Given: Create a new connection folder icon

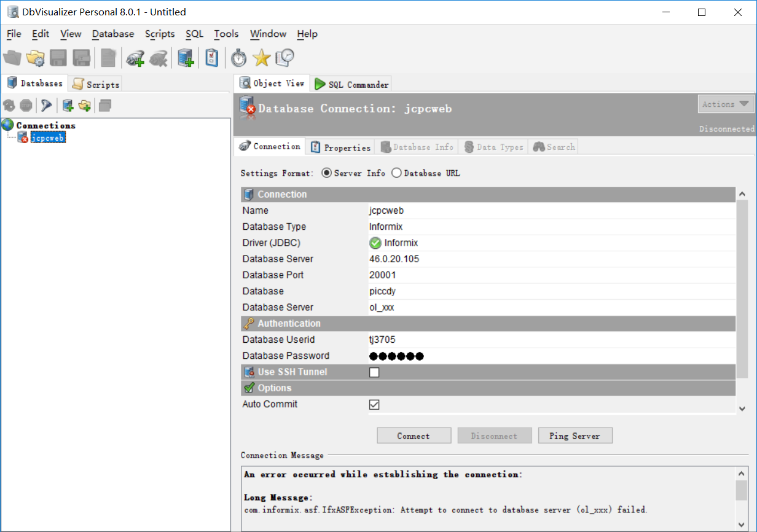Looking at the screenshot, I should click(x=84, y=105).
